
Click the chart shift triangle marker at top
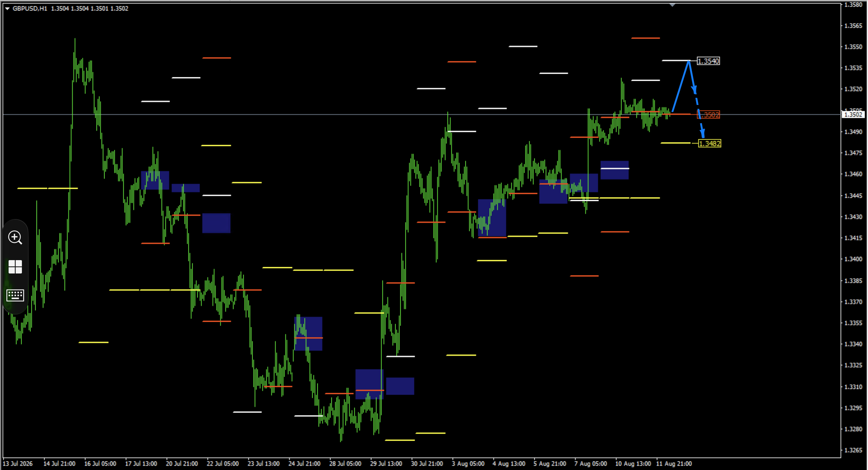(x=672, y=5)
